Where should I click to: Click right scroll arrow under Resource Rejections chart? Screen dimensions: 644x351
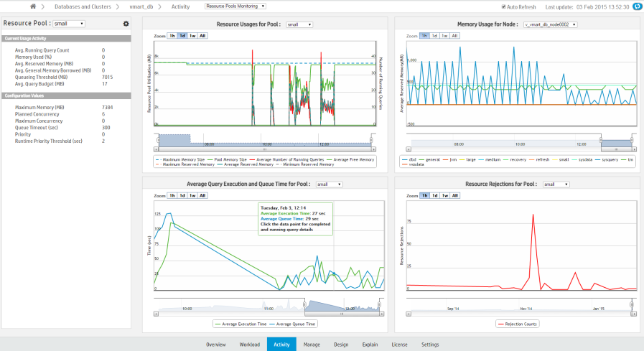635,314
